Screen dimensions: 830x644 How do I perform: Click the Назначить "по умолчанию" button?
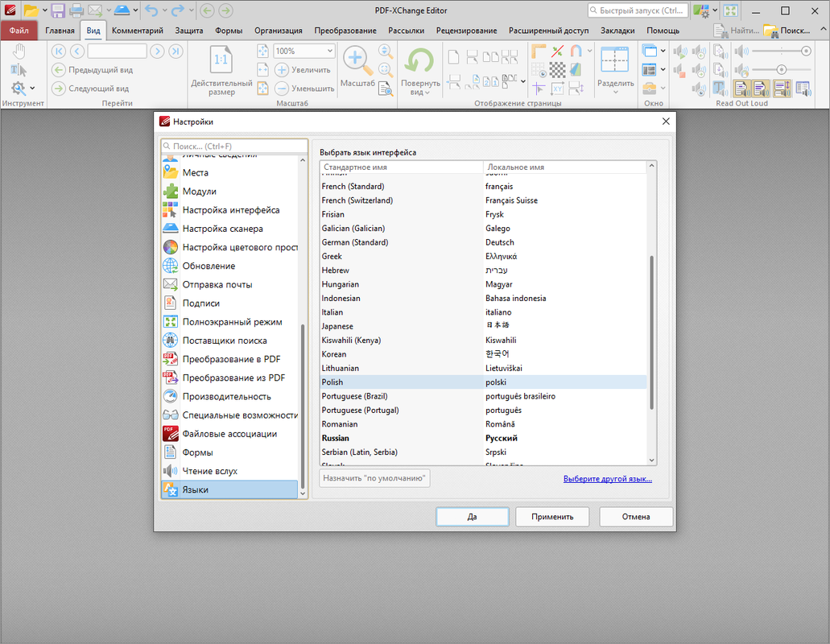tap(374, 478)
